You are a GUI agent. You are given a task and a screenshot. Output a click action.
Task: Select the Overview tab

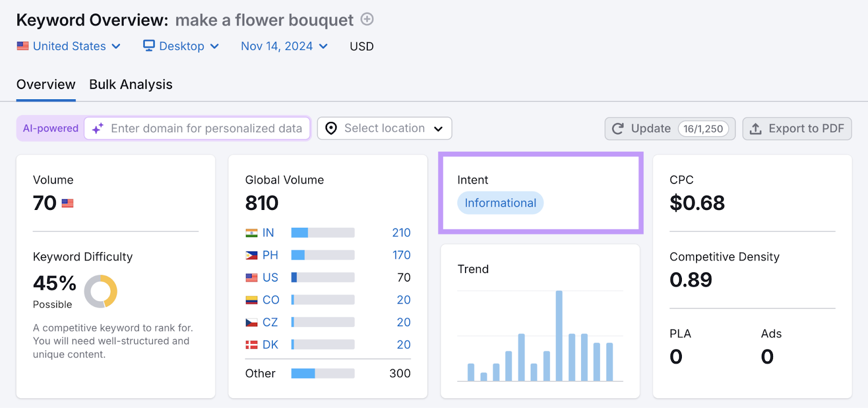(46, 85)
